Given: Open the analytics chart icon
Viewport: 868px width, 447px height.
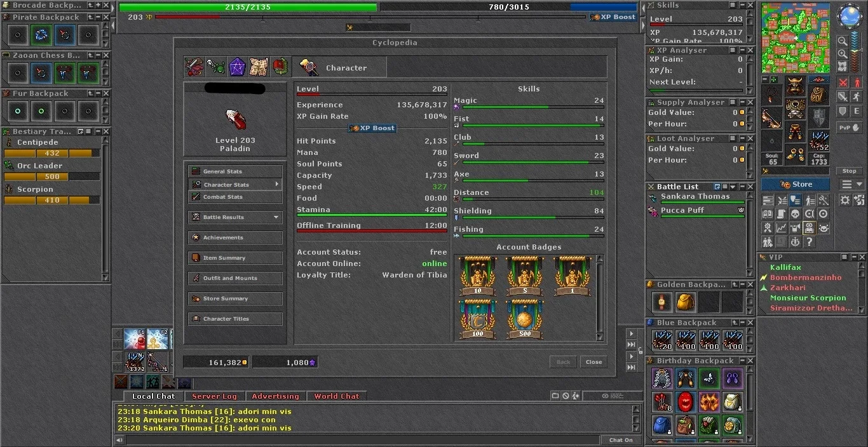Looking at the screenshot, I should pos(781,228).
